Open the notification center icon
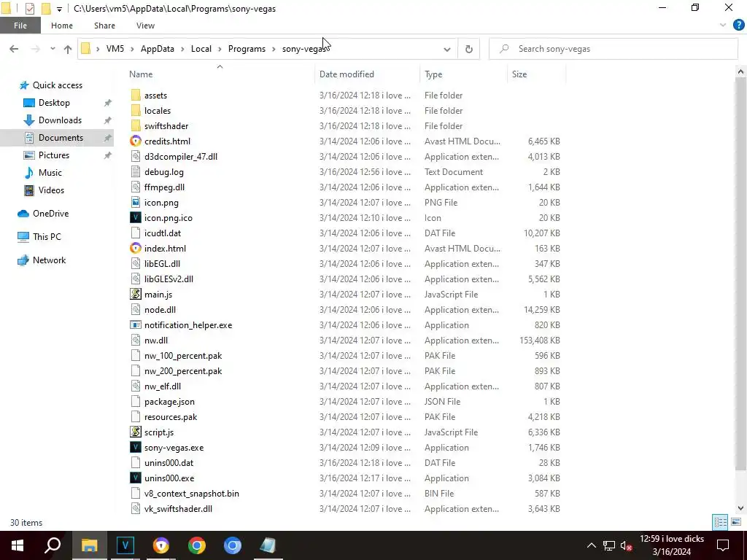The image size is (747, 560). [x=723, y=545]
